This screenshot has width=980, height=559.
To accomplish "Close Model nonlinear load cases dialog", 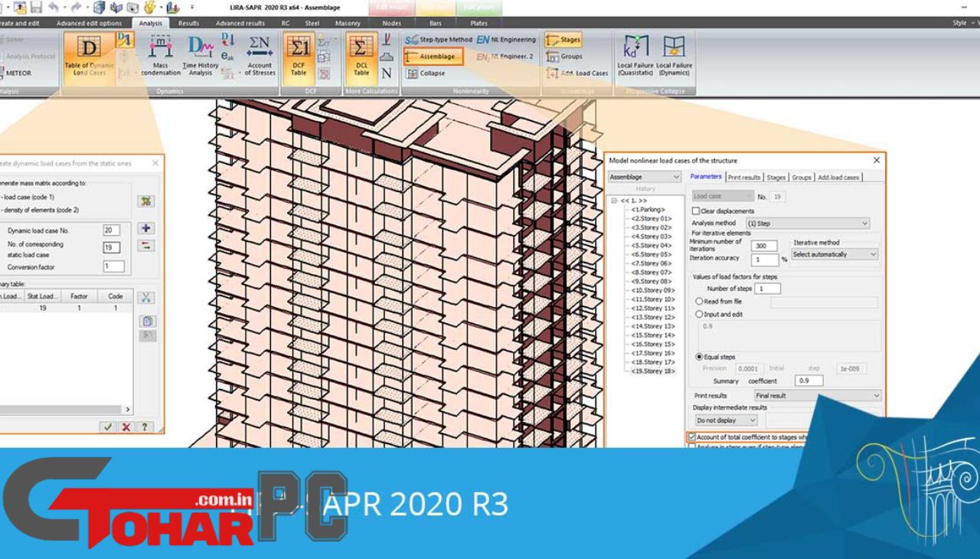I will [x=877, y=160].
